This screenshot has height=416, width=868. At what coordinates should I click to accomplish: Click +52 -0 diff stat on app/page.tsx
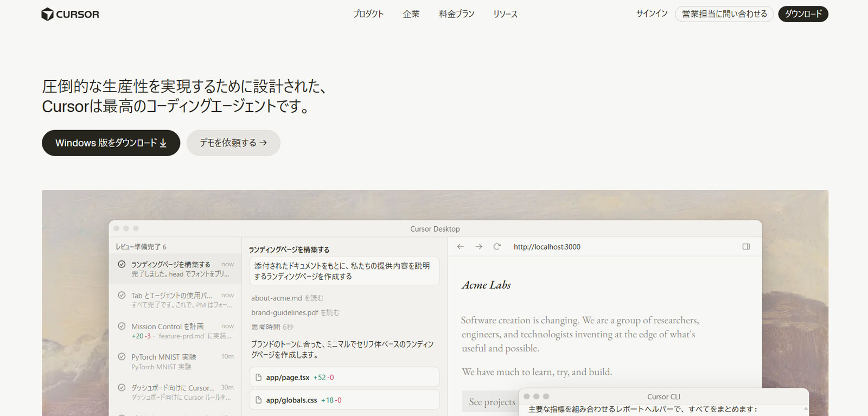(x=324, y=377)
